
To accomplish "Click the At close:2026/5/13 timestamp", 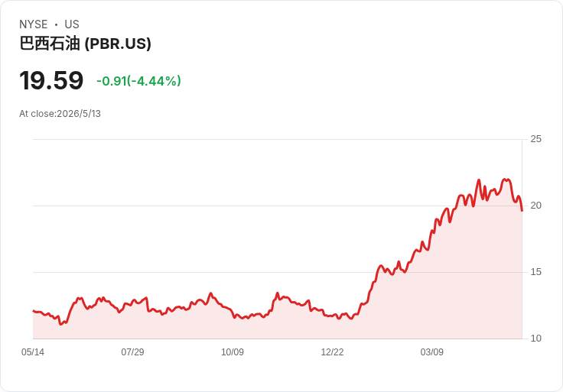I will coord(60,114).
